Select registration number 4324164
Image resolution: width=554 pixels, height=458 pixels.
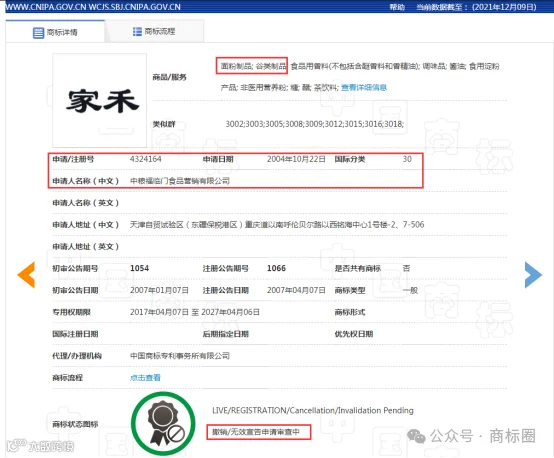pyautogui.click(x=146, y=159)
